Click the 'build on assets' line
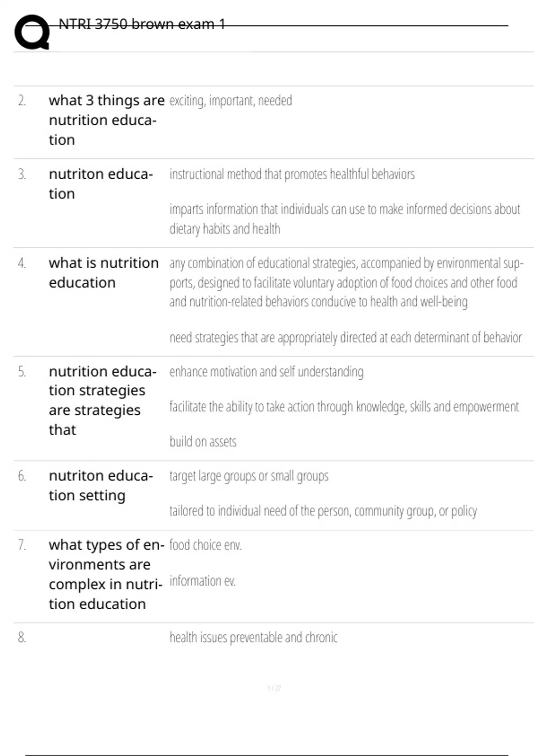The image size is (534, 756). click(x=203, y=442)
